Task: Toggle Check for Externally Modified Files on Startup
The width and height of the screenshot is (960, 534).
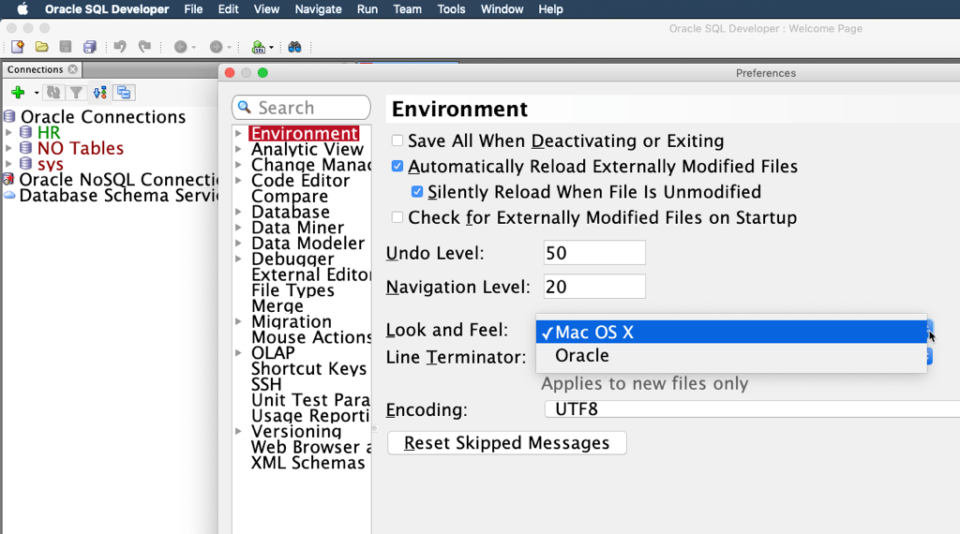Action: (x=398, y=217)
